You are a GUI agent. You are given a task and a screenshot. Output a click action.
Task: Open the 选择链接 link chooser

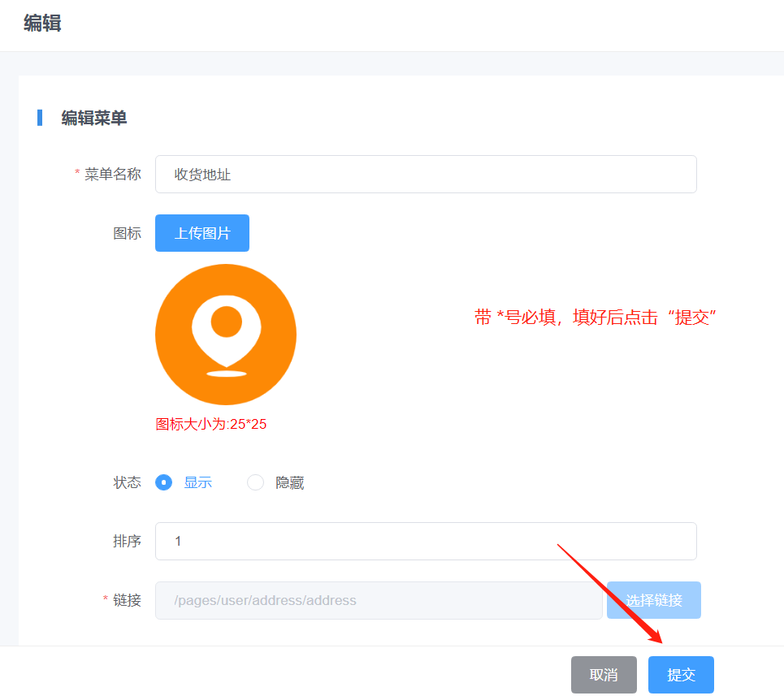click(653, 600)
